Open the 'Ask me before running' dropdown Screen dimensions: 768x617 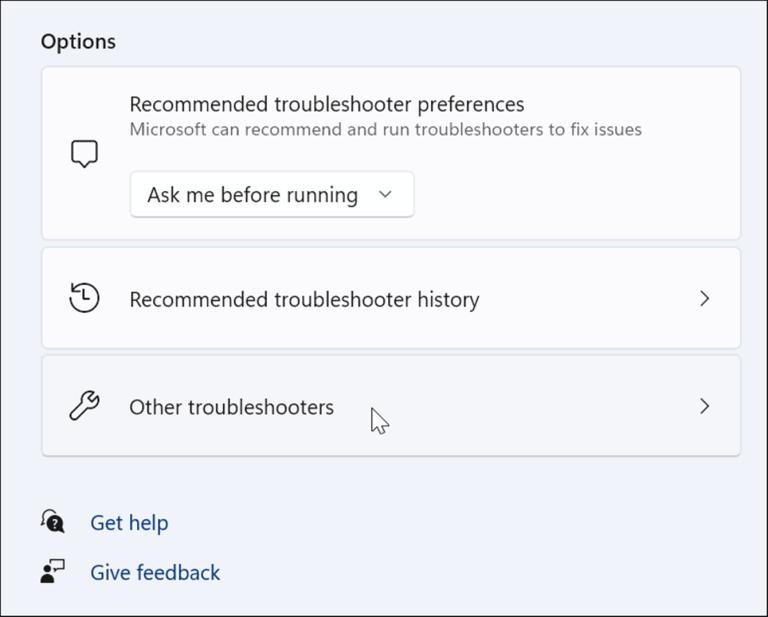pyautogui.click(x=271, y=195)
